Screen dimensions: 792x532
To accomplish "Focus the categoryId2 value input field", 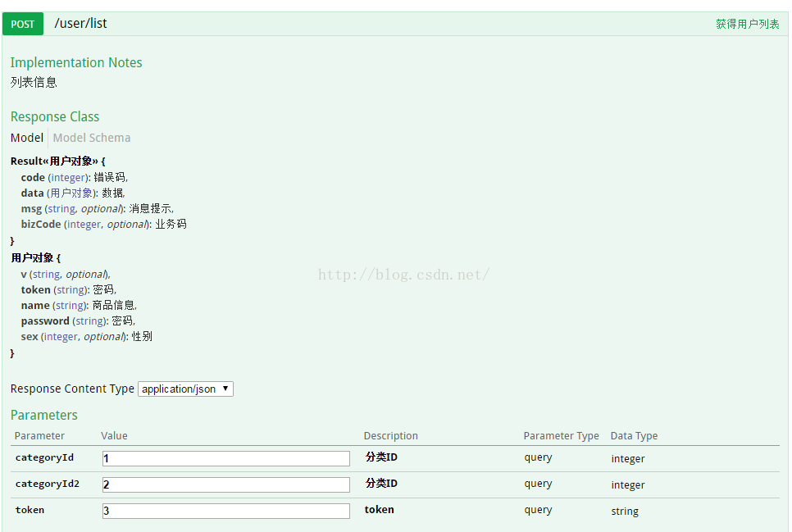I will click(x=225, y=484).
